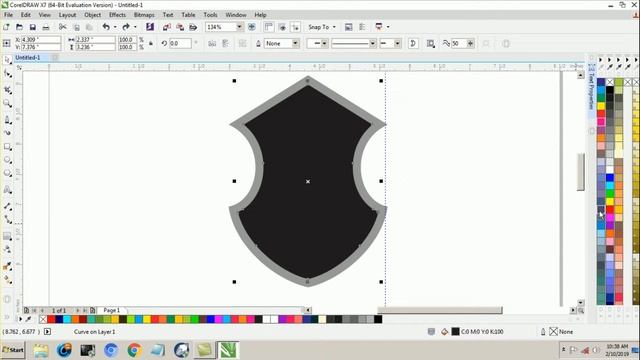This screenshot has width=640, height=360.
Task: Open a file with the folder icon
Action: [19, 27]
